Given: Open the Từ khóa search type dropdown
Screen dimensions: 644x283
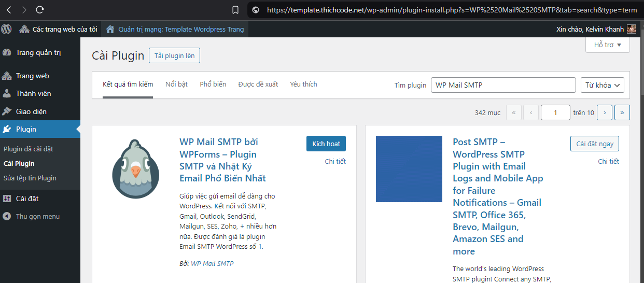Looking at the screenshot, I should (x=603, y=85).
